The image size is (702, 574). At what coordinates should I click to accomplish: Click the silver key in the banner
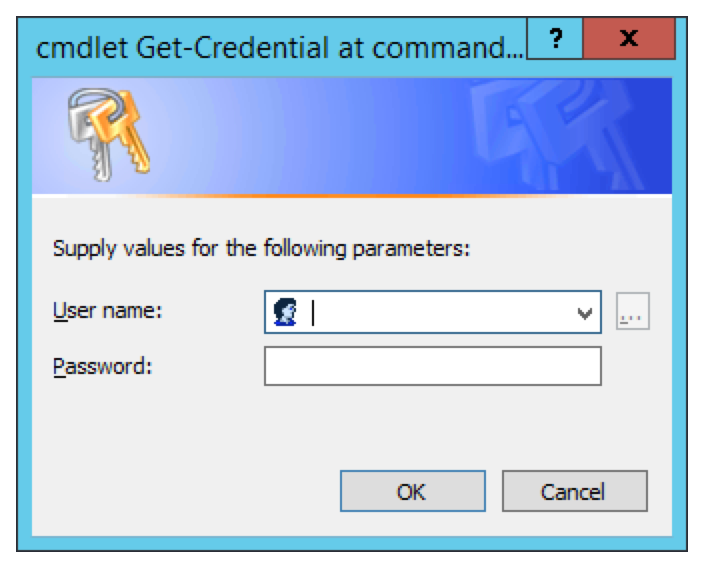point(80,128)
